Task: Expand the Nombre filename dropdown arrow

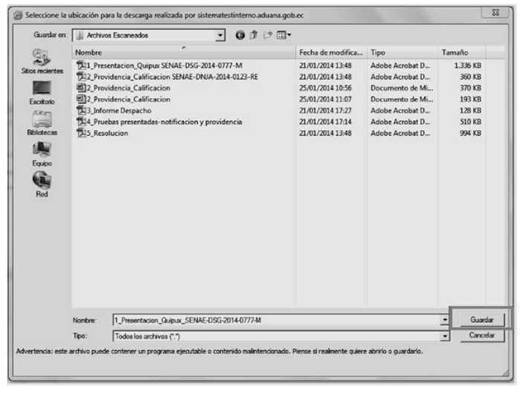Action: coord(444,320)
